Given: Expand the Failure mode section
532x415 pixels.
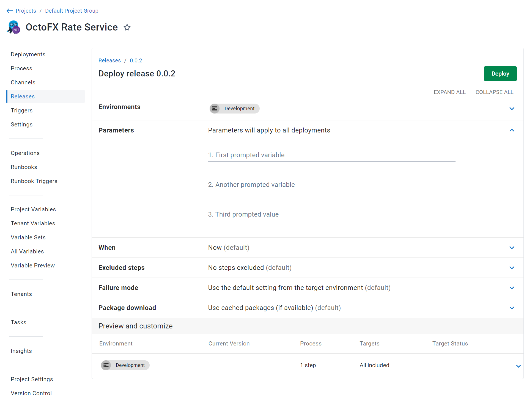Looking at the screenshot, I should 512,288.
